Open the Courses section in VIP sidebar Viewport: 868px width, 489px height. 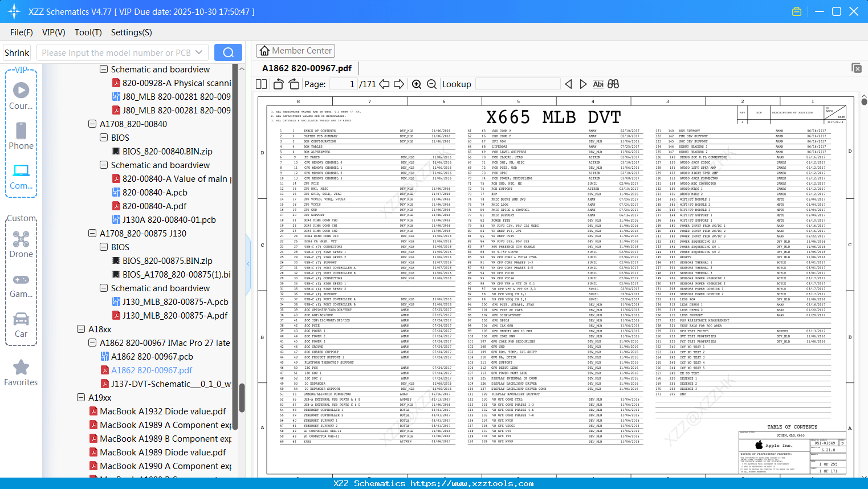click(21, 96)
